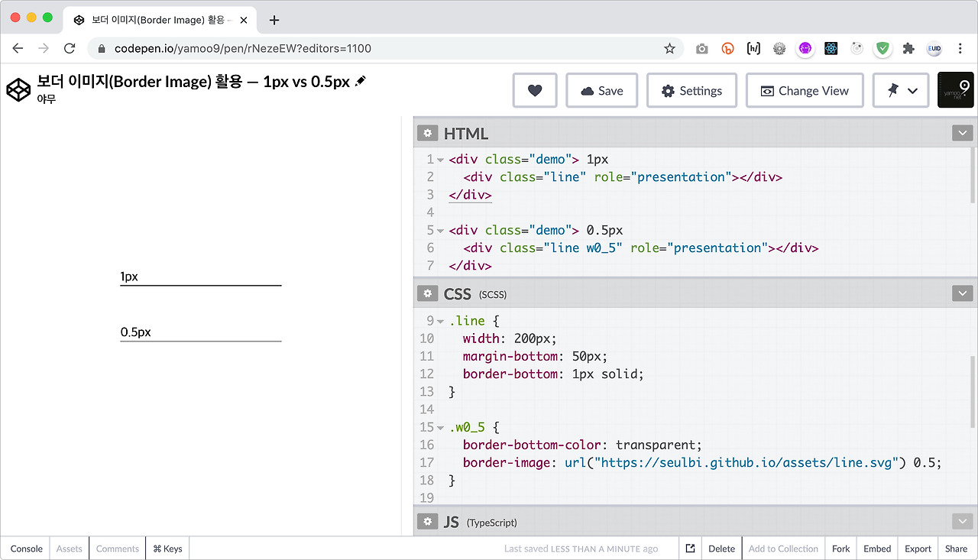Toggle the Console panel
Viewport: 978px width, 560px height.
tap(27, 549)
